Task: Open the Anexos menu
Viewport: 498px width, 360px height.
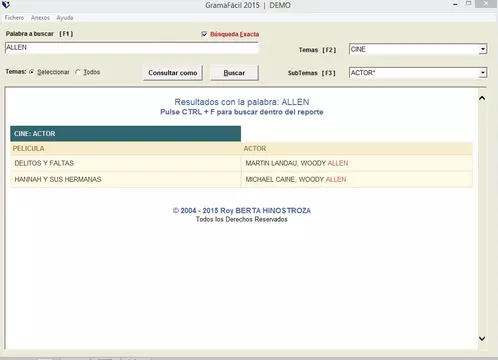Action: (40, 18)
